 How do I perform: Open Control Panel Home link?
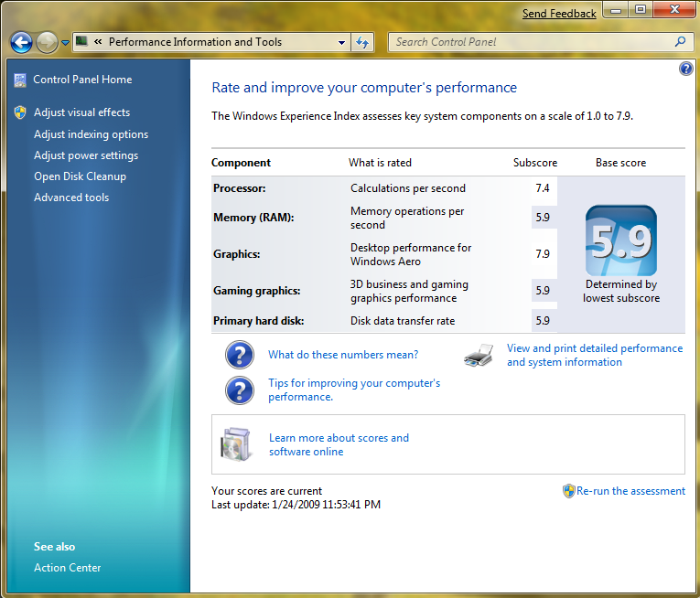pos(82,80)
